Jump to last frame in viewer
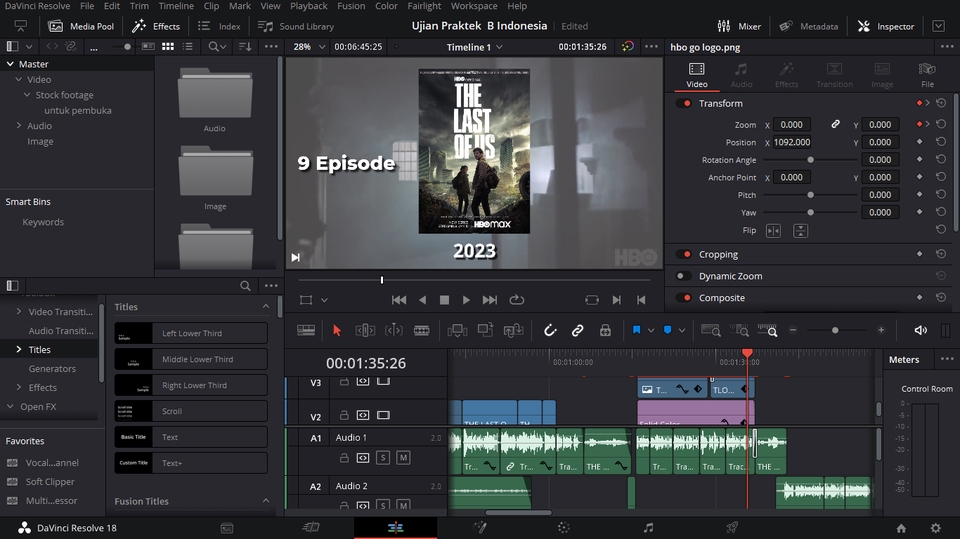The width and height of the screenshot is (960, 539). (x=489, y=300)
